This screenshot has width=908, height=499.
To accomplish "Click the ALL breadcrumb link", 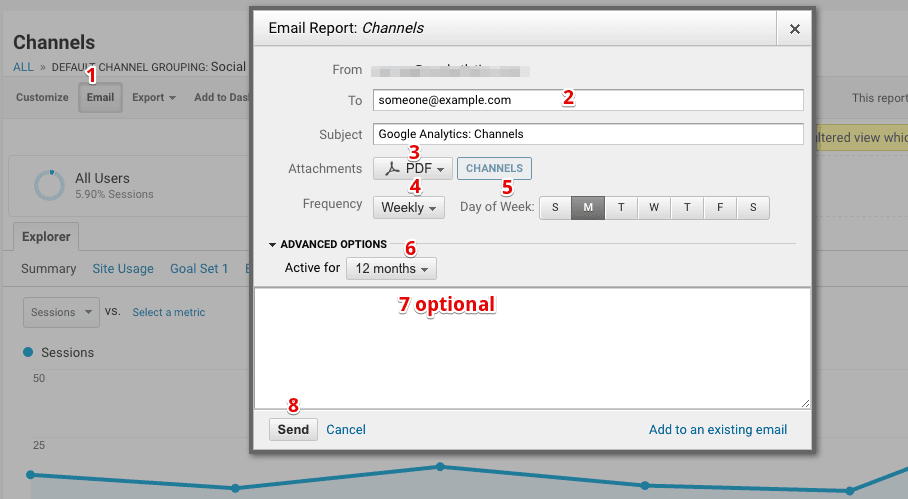I will (x=23, y=67).
